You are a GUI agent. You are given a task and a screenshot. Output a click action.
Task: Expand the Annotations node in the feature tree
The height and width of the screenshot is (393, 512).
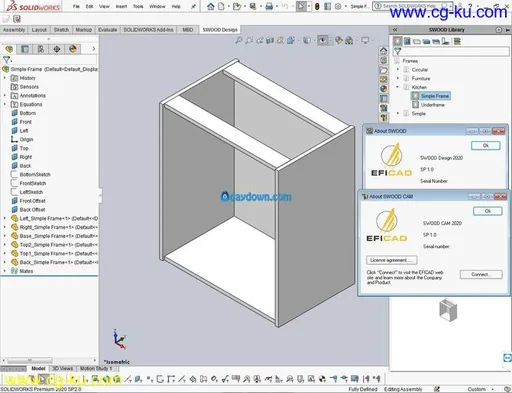coord(5,95)
